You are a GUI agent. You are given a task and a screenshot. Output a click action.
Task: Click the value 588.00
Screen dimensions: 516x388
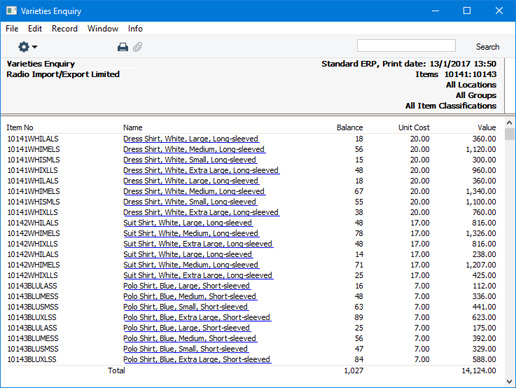tap(484, 359)
